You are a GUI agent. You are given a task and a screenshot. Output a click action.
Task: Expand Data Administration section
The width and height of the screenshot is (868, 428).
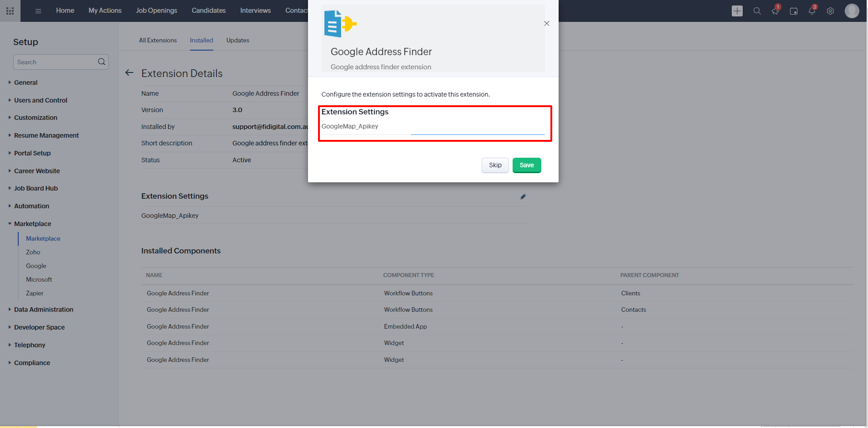43,309
